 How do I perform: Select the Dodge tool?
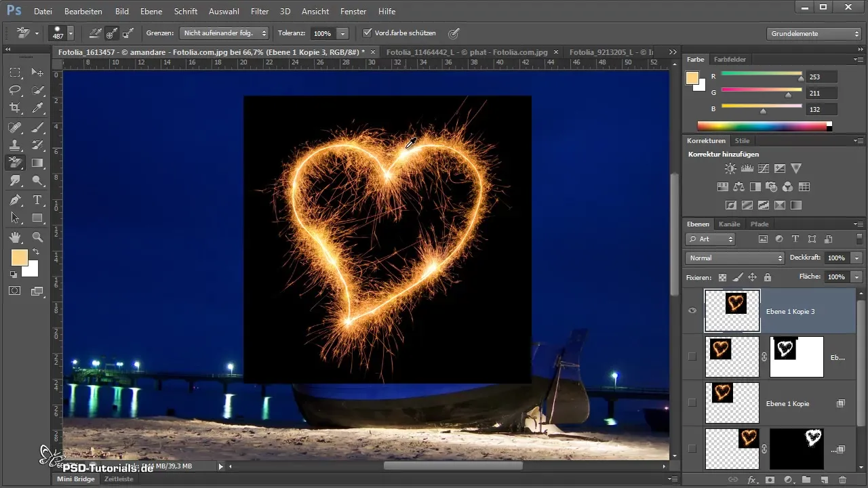coord(38,181)
